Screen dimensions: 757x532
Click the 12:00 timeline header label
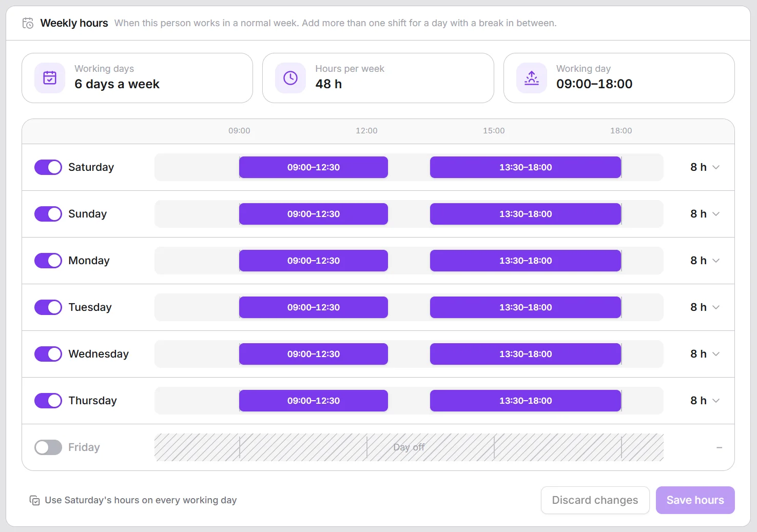click(366, 131)
